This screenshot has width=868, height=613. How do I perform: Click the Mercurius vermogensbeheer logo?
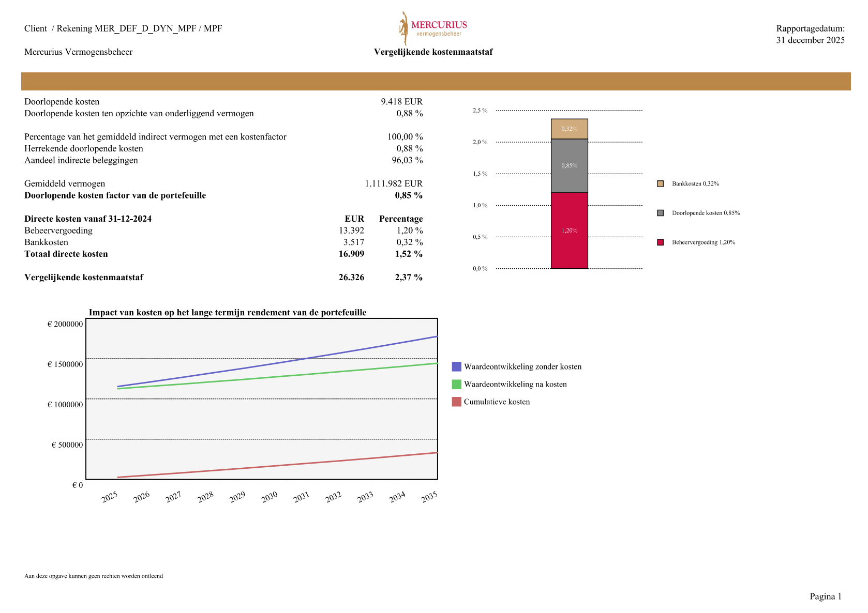[x=432, y=28]
